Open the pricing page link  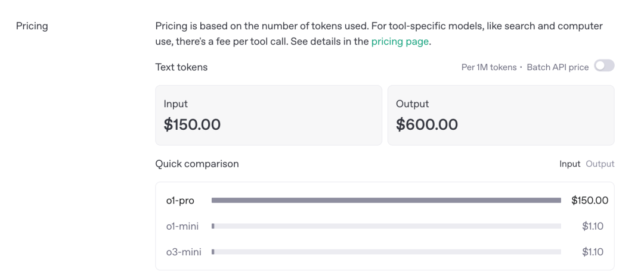(400, 42)
